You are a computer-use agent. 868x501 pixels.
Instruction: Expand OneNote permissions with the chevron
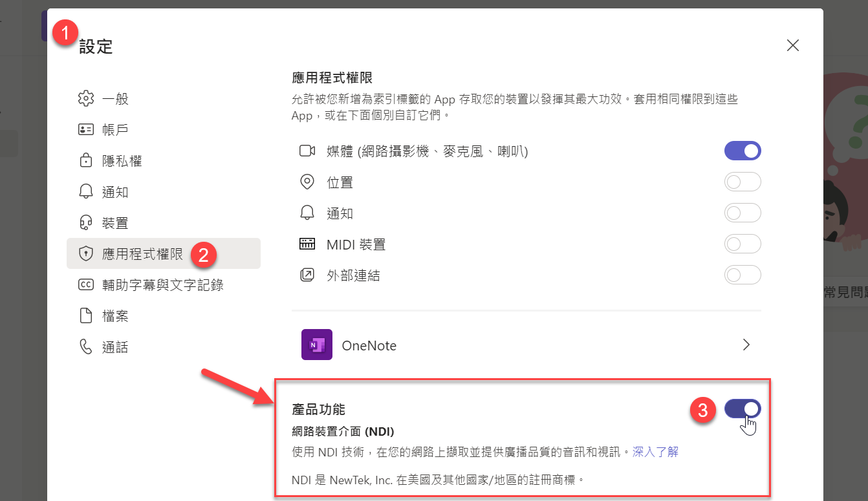tap(746, 345)
